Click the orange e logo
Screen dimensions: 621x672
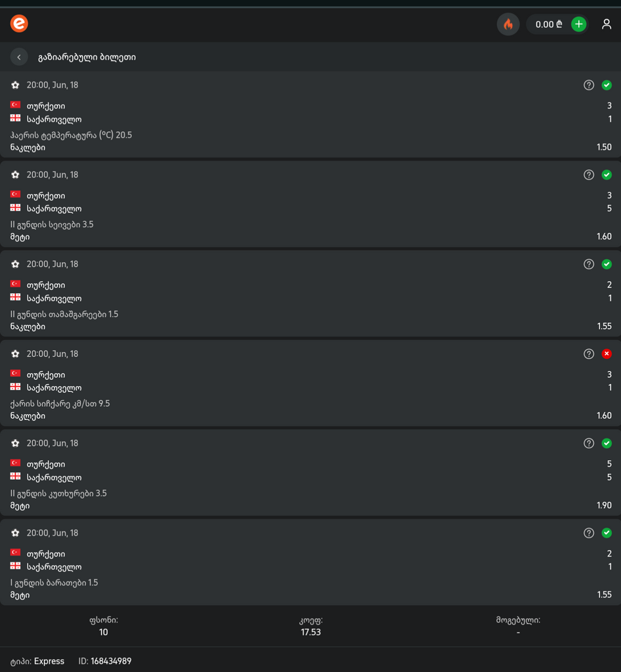(19, 24)
